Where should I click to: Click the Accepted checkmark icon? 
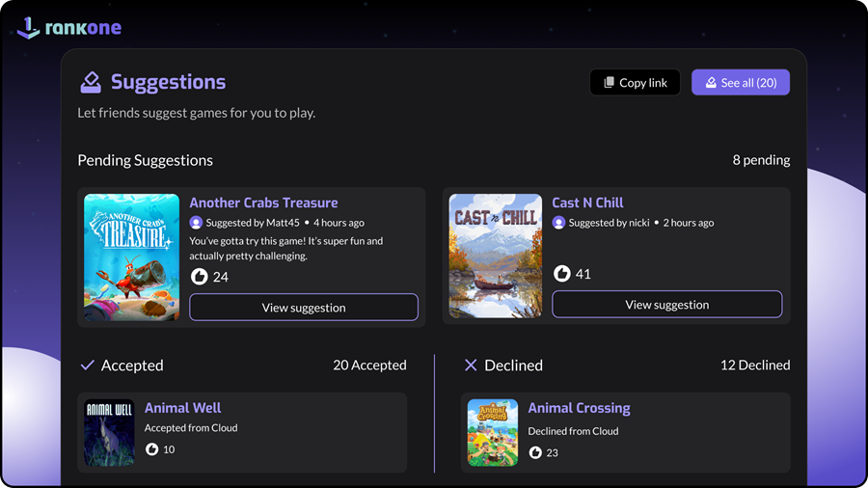(x=87, y=366)
